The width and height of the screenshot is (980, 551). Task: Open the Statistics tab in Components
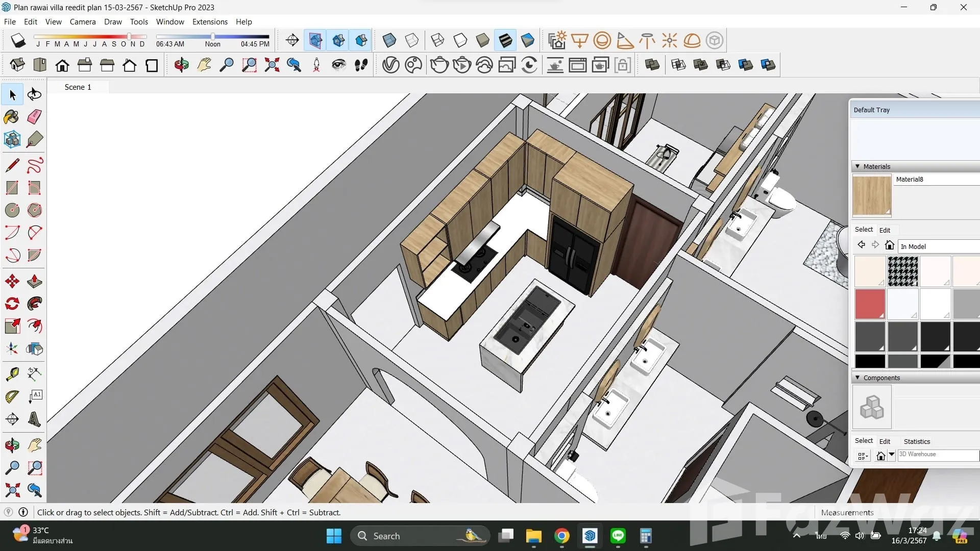click(x=917, y=441)
